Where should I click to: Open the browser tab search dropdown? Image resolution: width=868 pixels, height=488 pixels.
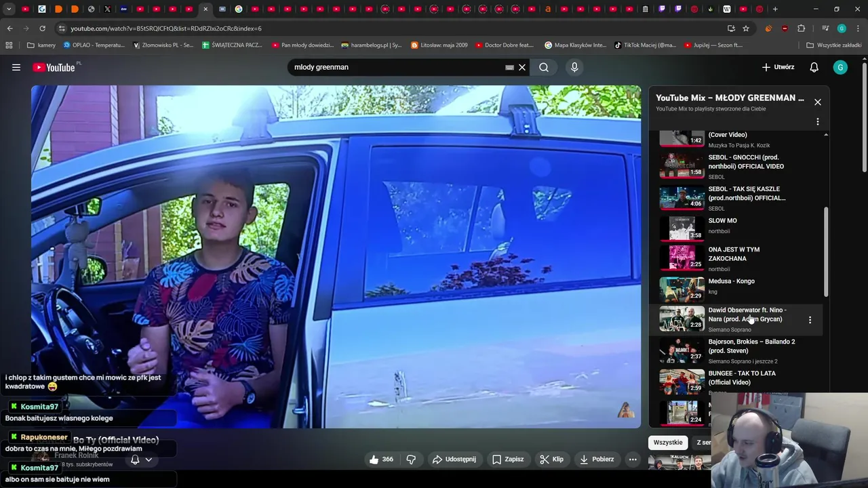(x=9, y=9)
